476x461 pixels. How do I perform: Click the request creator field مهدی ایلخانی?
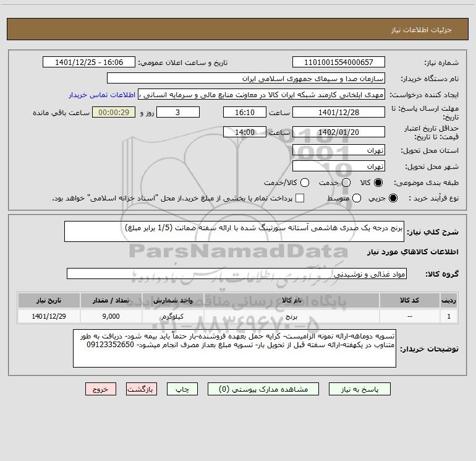click(x=261, y=95)
